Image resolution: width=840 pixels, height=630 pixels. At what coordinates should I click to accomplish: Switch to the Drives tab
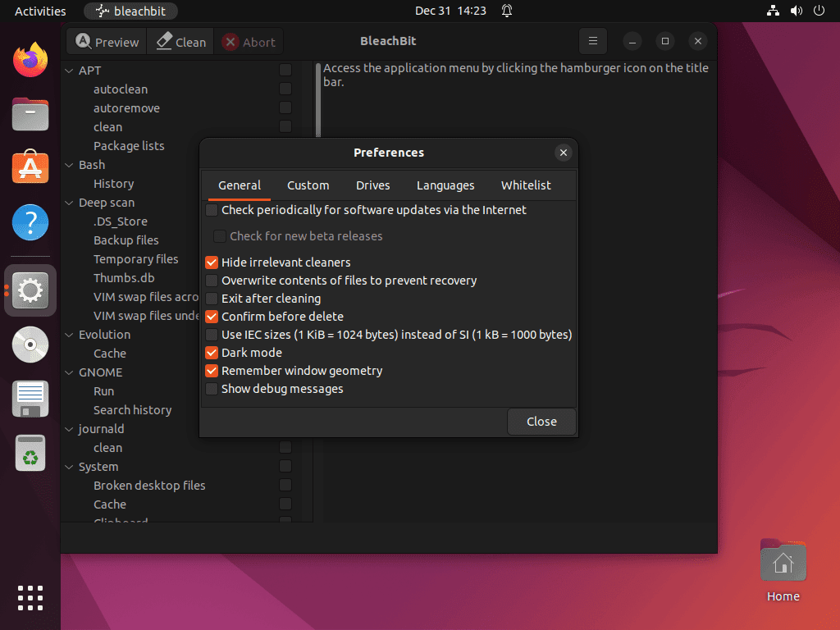click(x=372, y=185)
